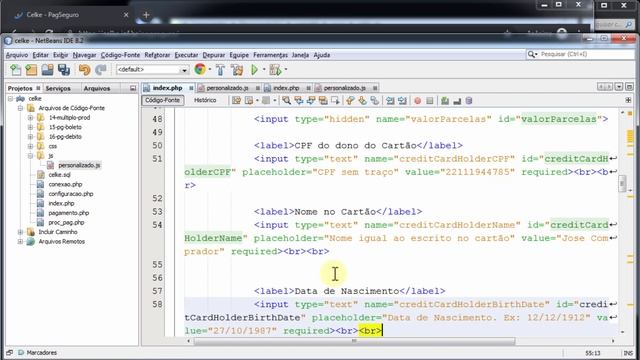Image resolution: width=640 pixels, height=360 pixels.
Task: Open the Editar menu
Action: [x=40, y=55]
